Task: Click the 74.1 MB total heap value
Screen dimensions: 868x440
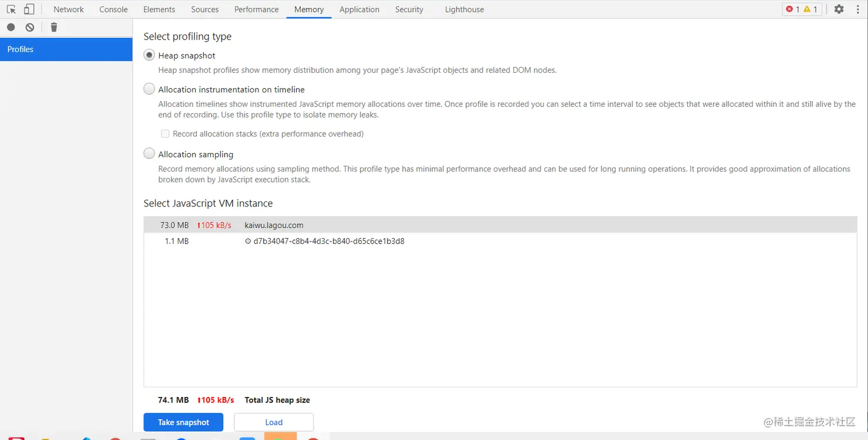Action: click(x=173, y=400)
